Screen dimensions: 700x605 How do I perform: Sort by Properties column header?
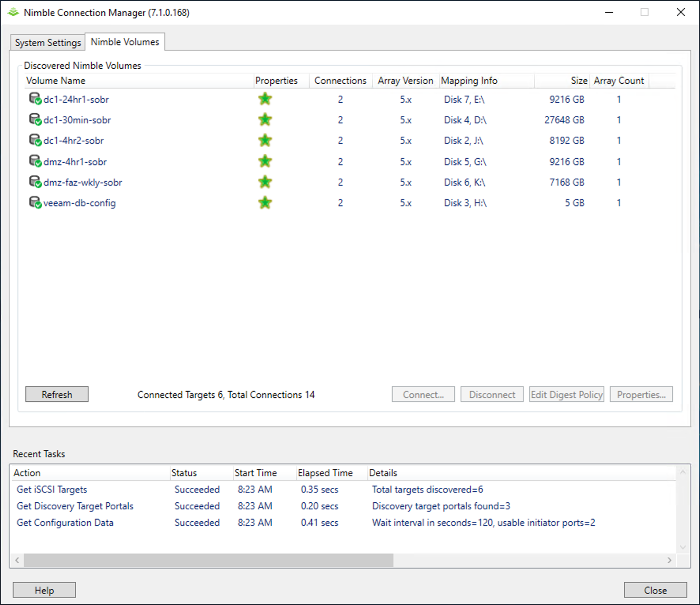point(281,81)
